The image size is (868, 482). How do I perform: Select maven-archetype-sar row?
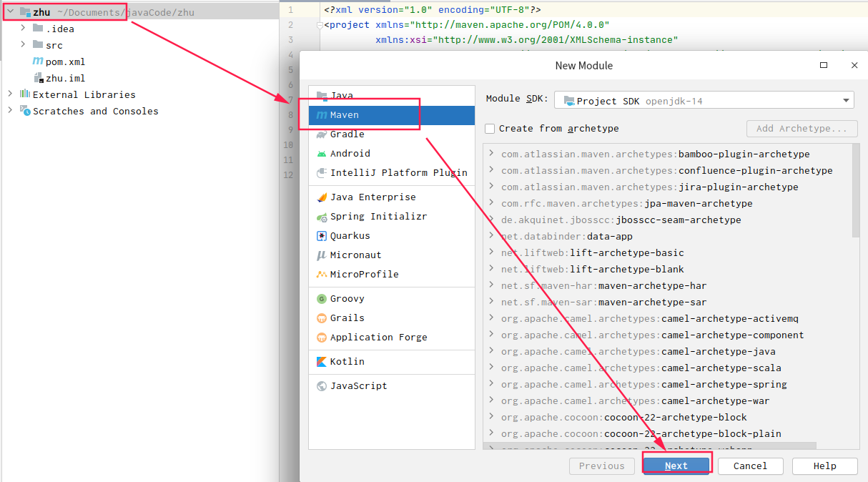(668, 302)
